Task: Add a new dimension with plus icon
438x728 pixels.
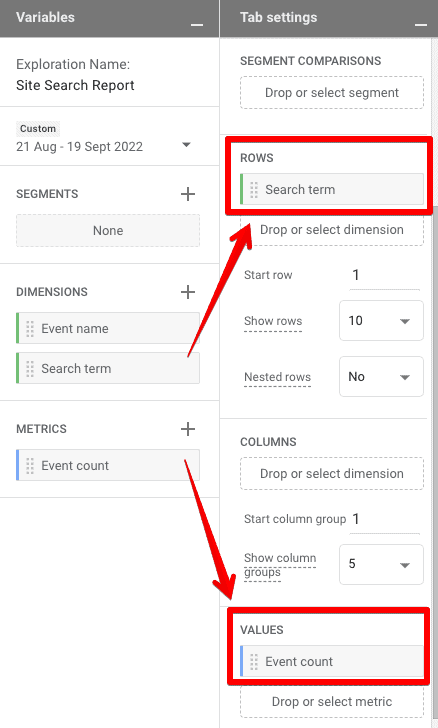Action: (188, 292)
